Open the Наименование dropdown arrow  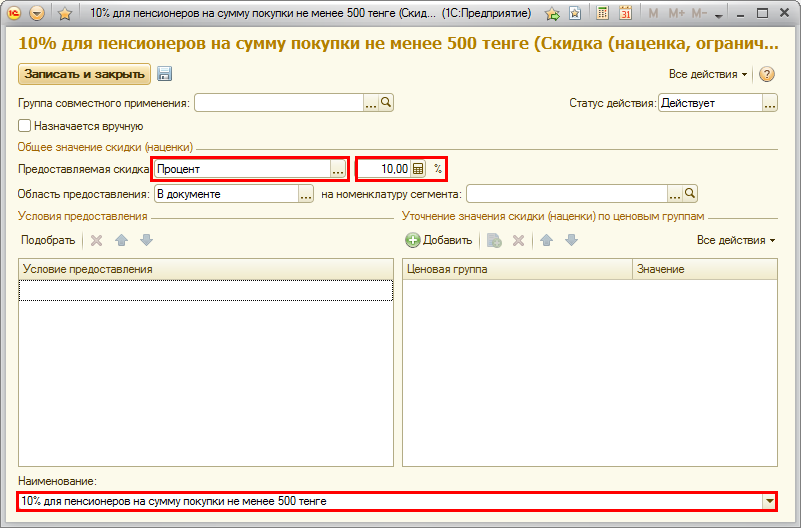pos(769,501)
